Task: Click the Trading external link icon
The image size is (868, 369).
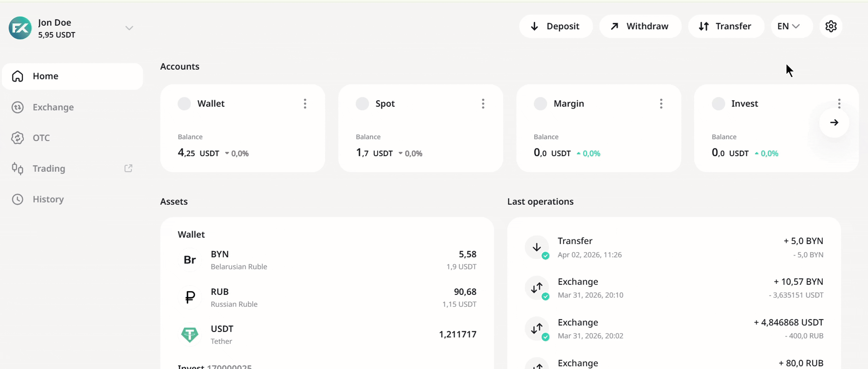Action: 128,168
